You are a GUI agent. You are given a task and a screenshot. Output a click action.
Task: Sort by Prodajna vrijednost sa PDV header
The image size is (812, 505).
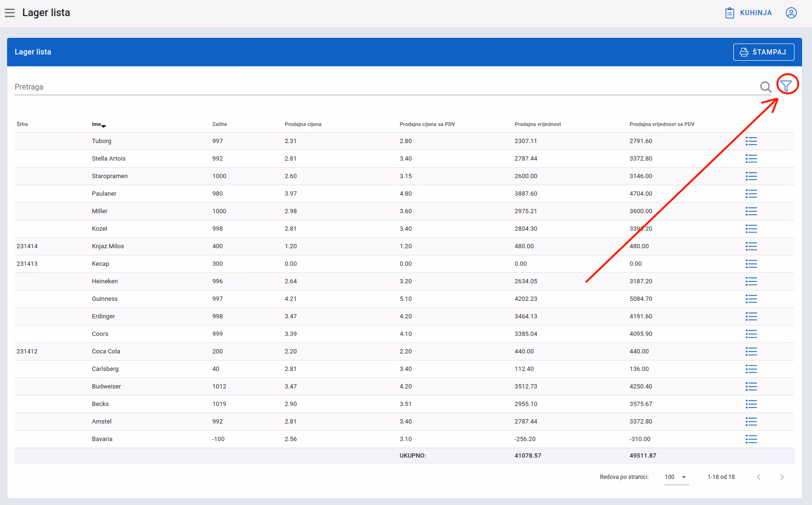point(662,124)
